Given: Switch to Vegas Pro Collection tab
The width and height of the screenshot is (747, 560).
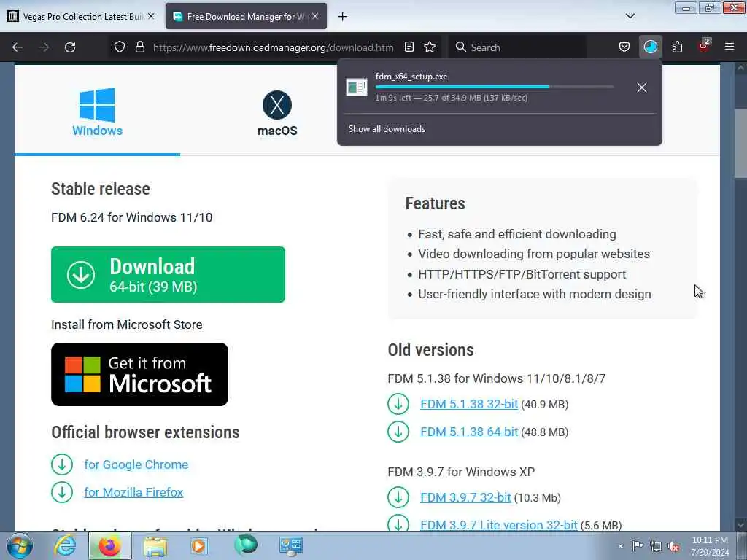Looking at the screenshot, I should [x=80, y=17].
